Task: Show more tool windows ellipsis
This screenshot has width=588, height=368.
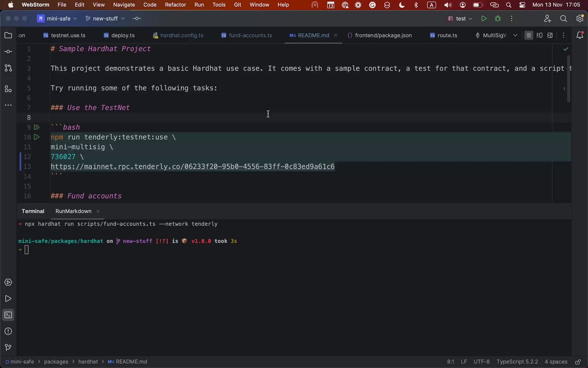Action: (x=8, y=105)
